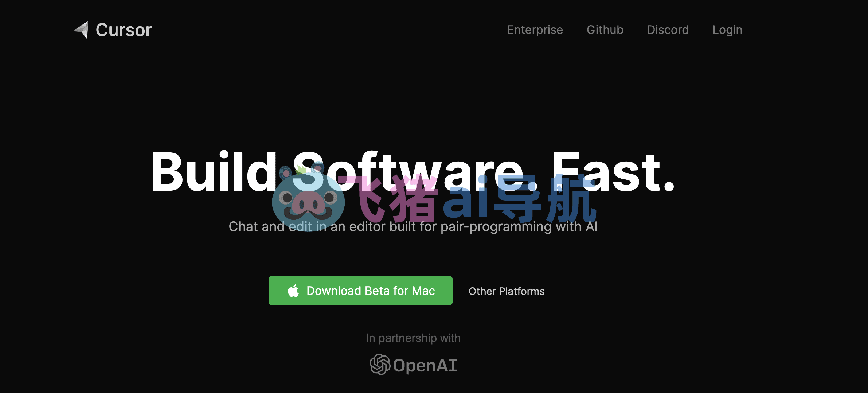Click the Cursor brand name text

pyautogui.click(x=124, y=30)
